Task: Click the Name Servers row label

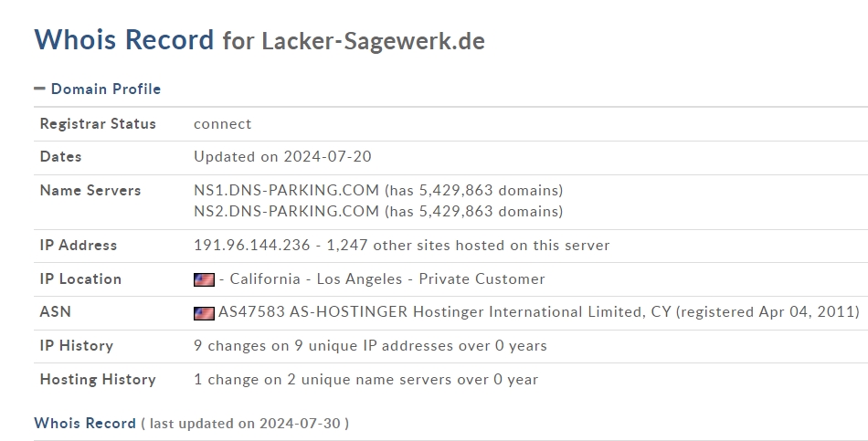Action: pos(90,190)
